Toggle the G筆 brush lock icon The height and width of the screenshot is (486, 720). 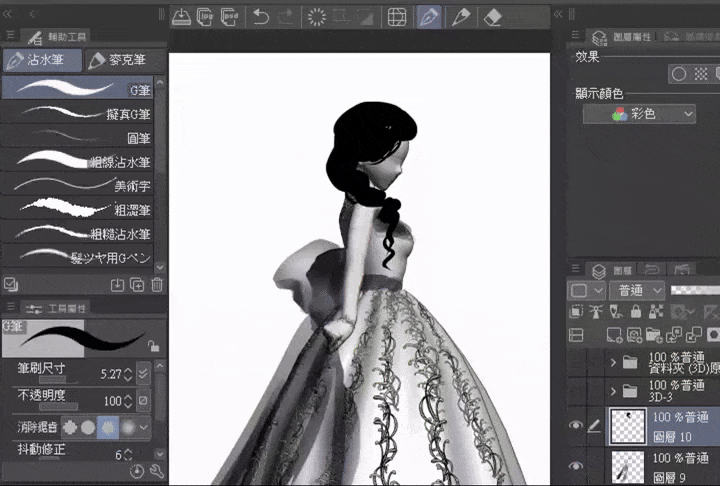tap(153, 345)
